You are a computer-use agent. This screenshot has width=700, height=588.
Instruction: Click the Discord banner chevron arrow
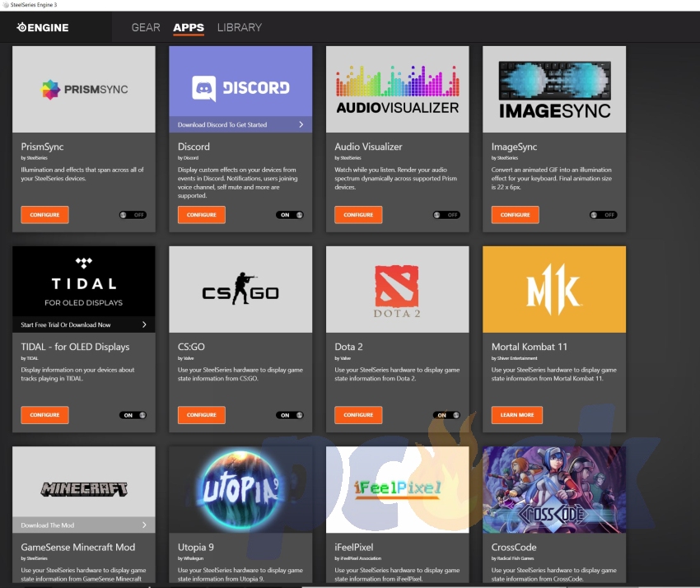coord(301,124)
